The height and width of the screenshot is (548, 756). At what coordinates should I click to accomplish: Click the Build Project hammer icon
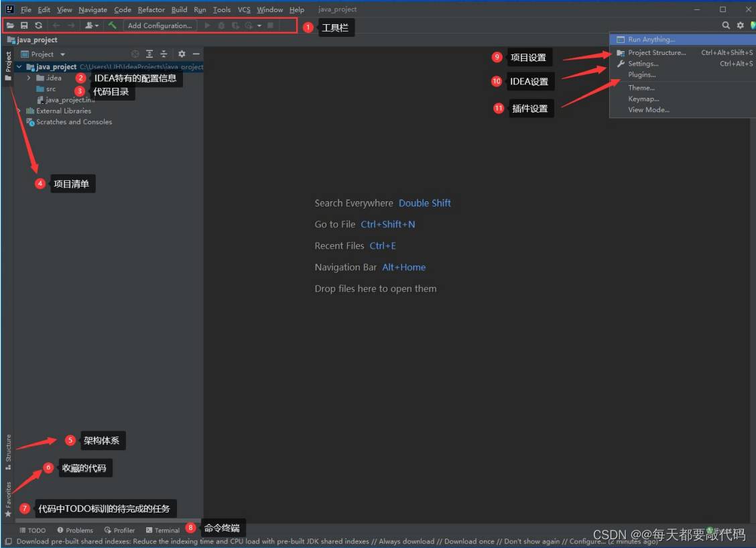(x=112, y=25)
